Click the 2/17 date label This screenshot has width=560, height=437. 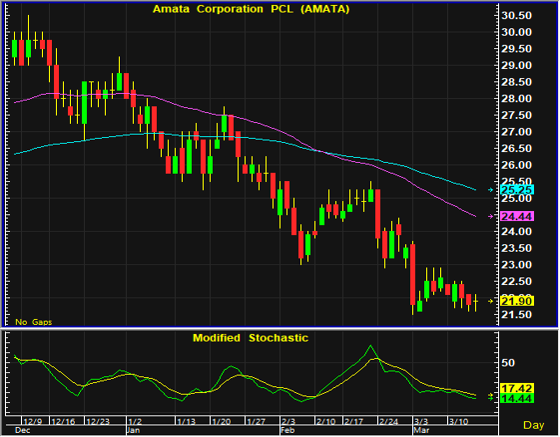(354, 422)
